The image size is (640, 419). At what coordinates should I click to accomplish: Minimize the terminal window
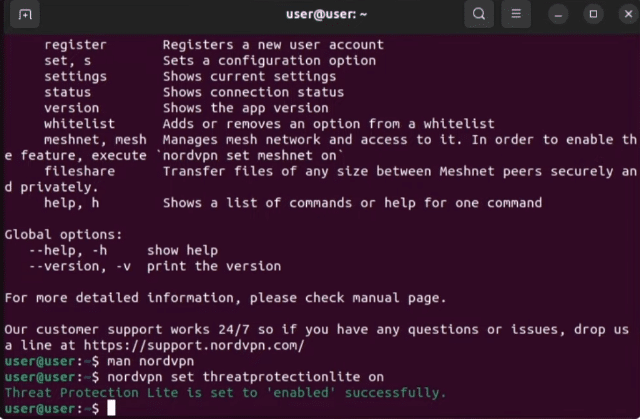click(x=558, y=15)
